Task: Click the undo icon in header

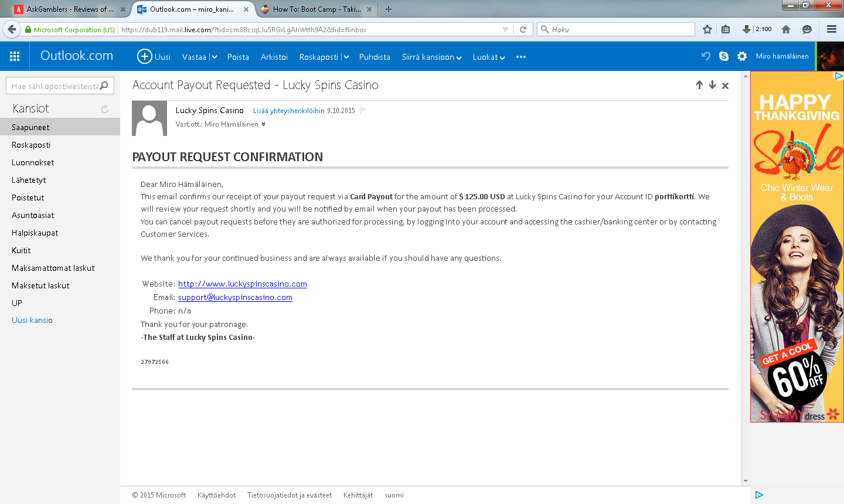Action: [x=706, y=56]
